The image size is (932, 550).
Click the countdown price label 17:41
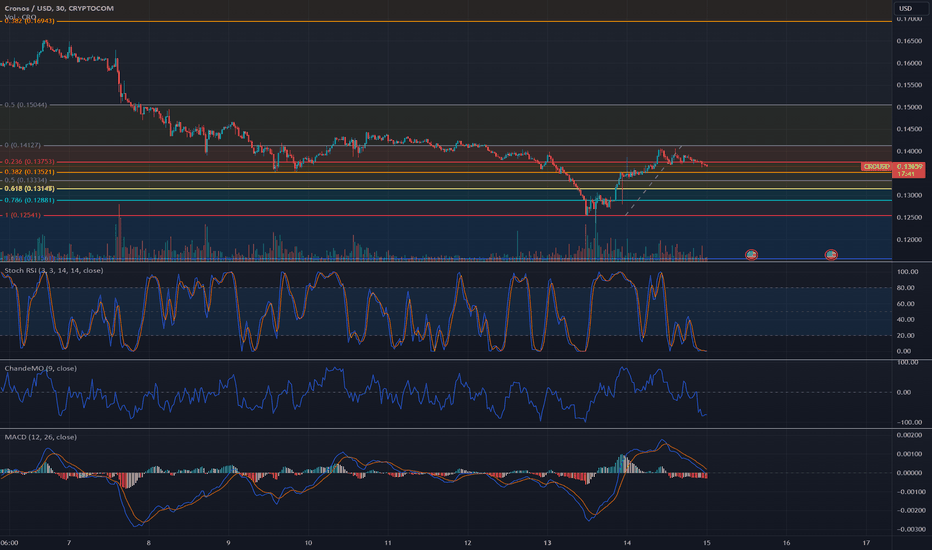908,174
